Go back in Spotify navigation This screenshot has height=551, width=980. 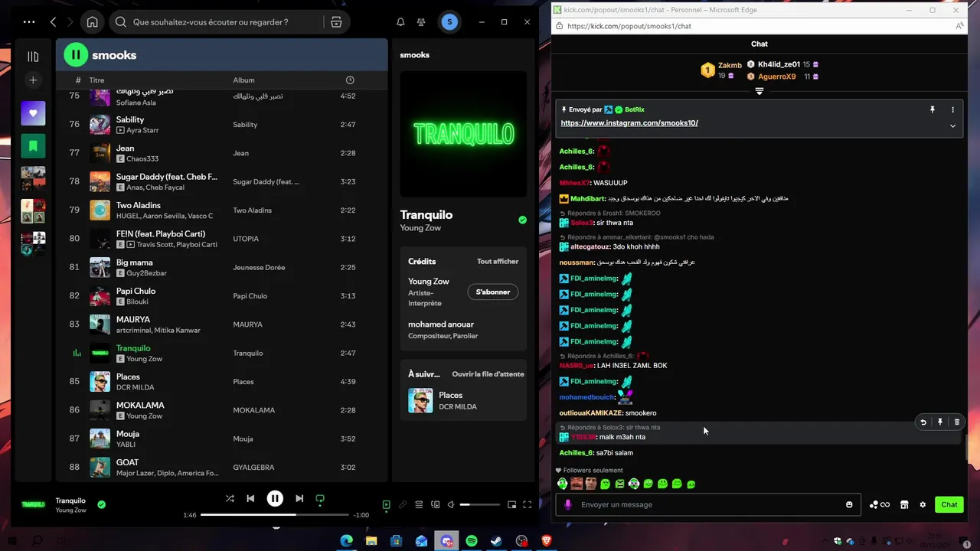tap(53, 22)
